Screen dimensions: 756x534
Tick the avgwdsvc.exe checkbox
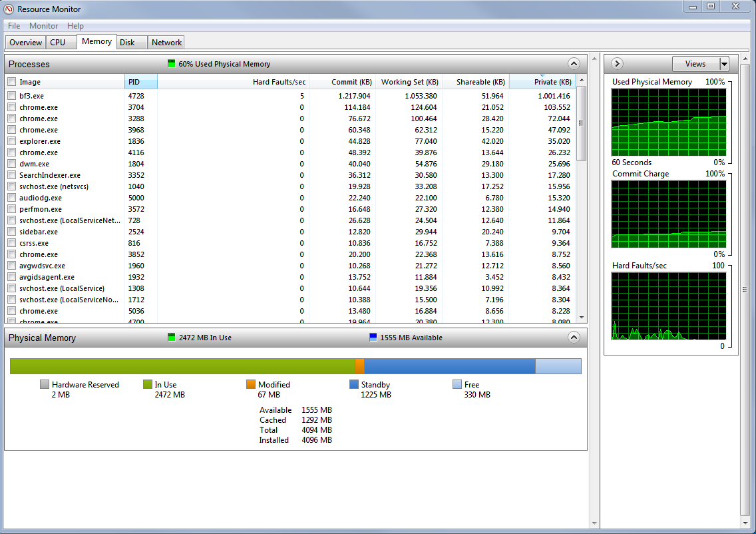pos(12,266)
